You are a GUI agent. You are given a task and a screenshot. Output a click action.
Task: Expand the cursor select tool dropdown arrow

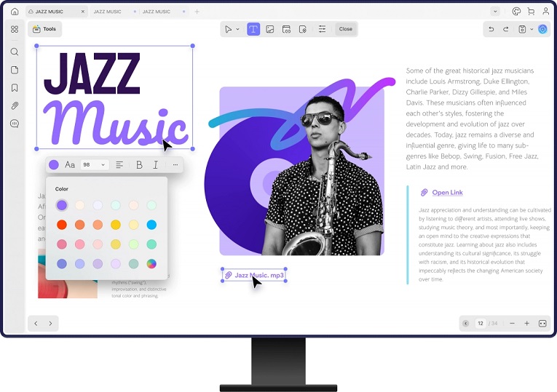coord(238,30)
